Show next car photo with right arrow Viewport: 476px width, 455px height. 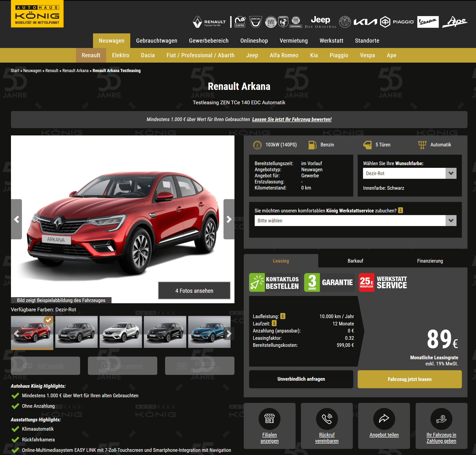(229, 219)
